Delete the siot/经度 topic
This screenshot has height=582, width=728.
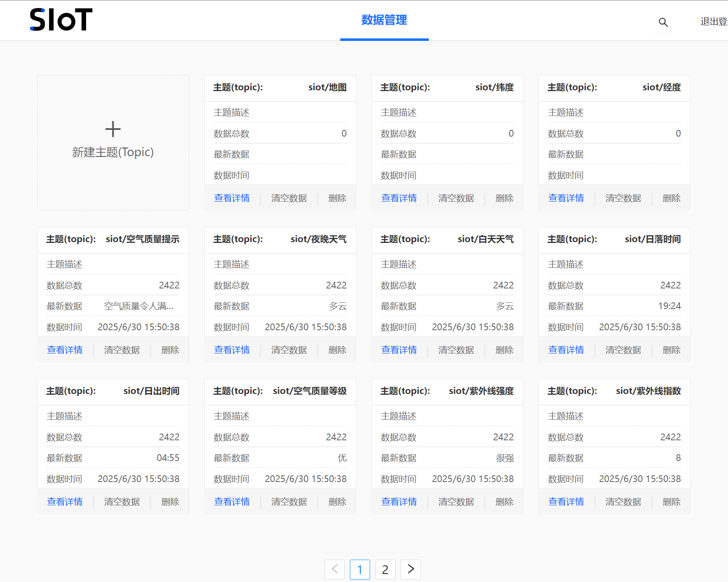click(x=671, y=198)
